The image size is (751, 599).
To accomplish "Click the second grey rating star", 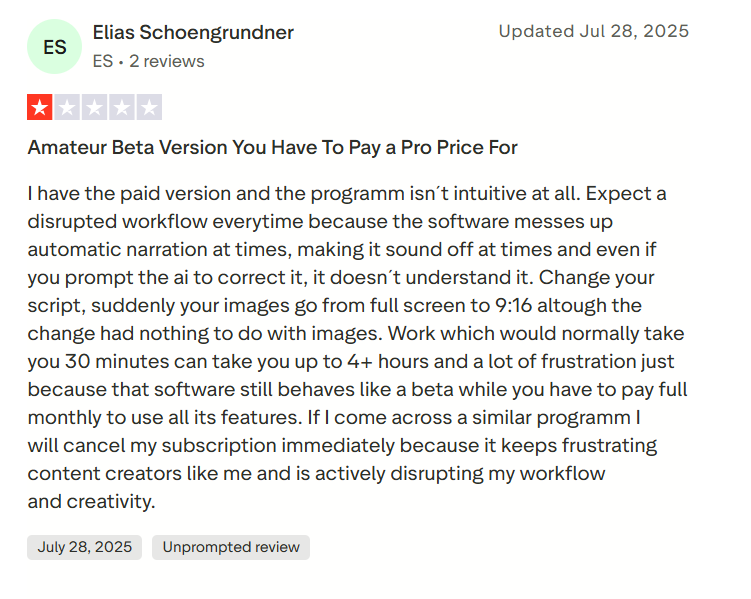I will pos(67,107).
